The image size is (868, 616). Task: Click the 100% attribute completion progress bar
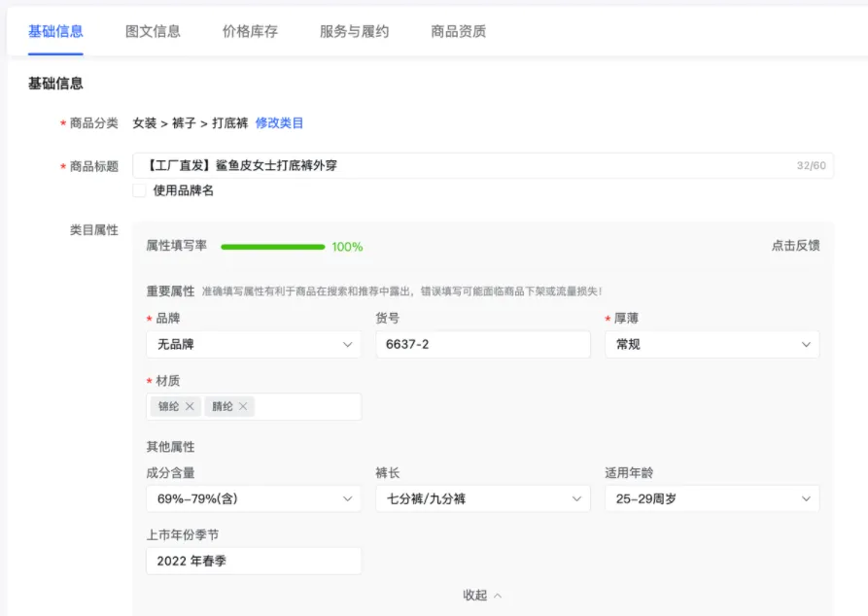[273, 247]
